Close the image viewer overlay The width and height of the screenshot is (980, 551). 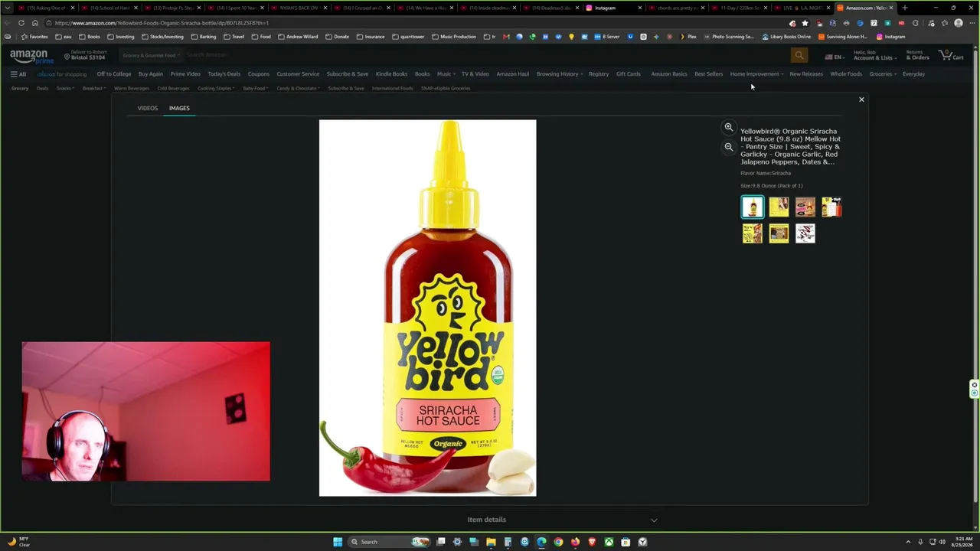(x=861, y=99)
